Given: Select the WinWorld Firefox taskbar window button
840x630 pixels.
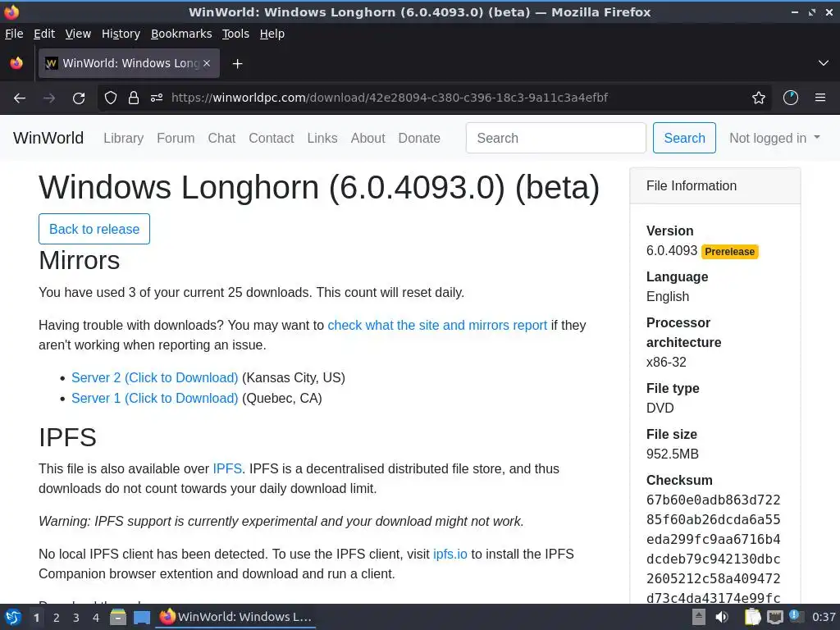Looking at the screenshot, I should point(235,617).
